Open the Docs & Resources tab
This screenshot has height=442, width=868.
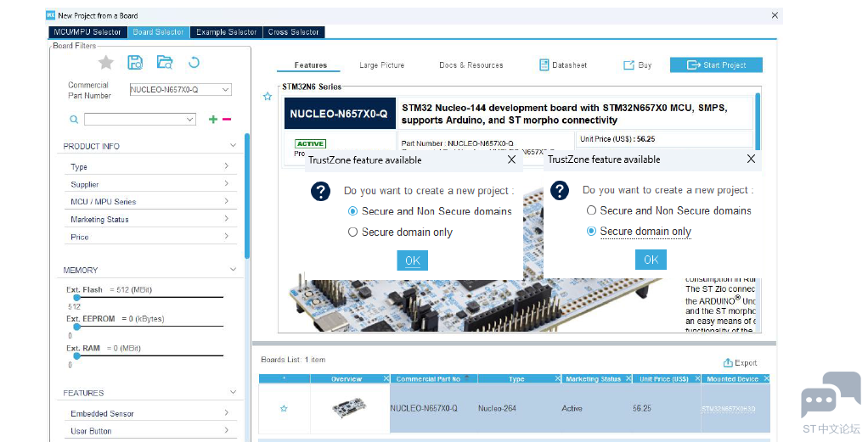[x=471, y=65]
